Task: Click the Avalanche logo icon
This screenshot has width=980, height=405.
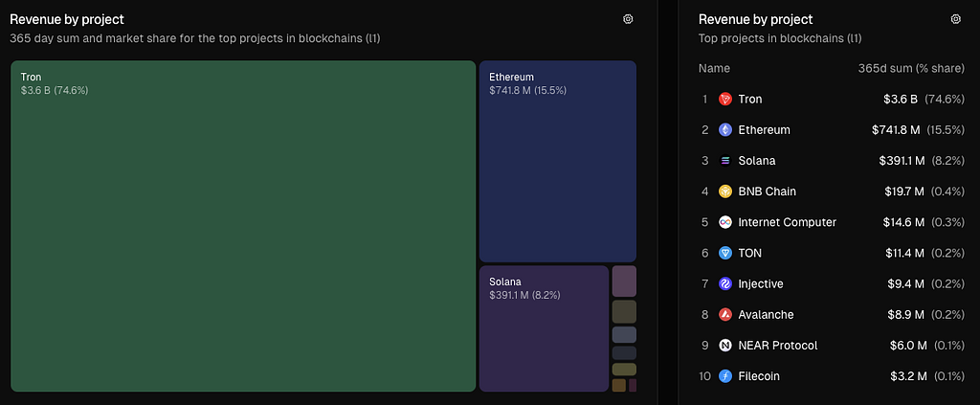Action: point(725,314)
